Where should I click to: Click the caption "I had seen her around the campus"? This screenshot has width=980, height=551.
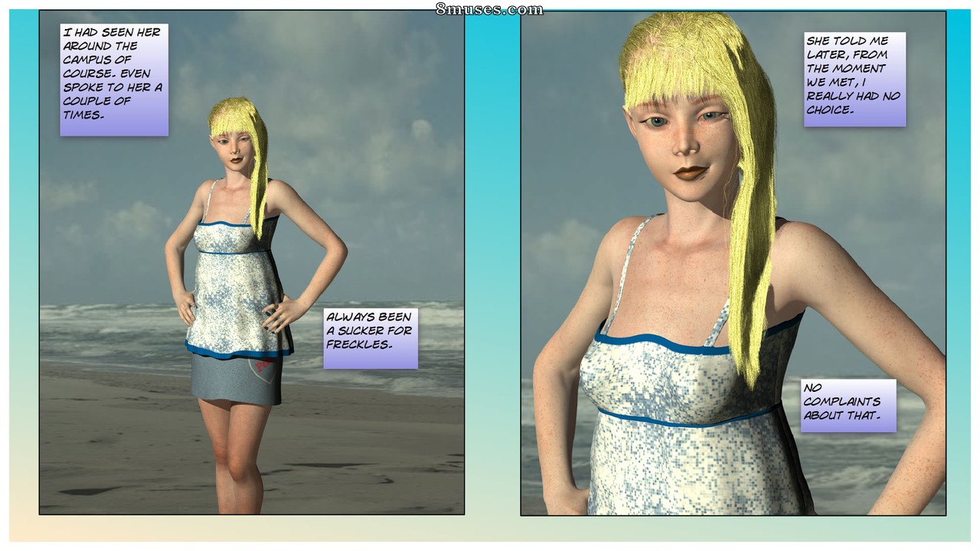click(x=114, y=80)
